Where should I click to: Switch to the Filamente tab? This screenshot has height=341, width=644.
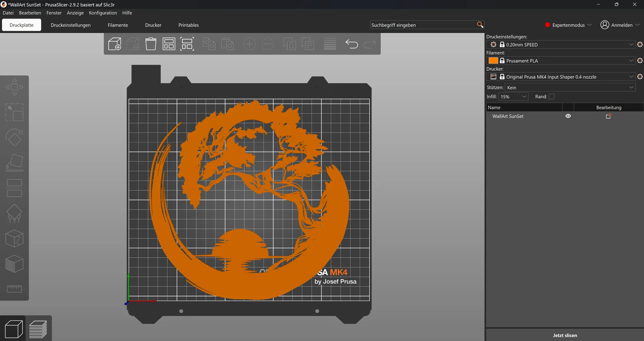pyautogui.click(x=118, y=25)
